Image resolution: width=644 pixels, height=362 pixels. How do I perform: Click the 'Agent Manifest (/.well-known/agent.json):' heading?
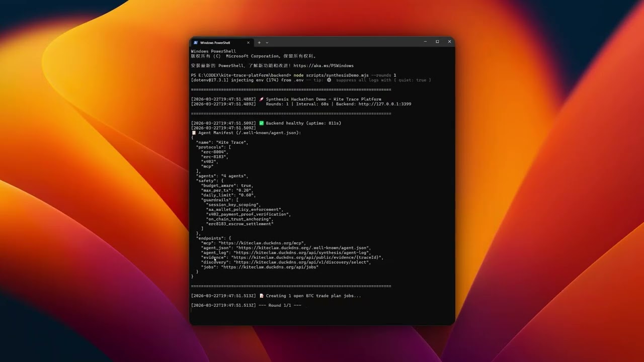coord(250,133)
